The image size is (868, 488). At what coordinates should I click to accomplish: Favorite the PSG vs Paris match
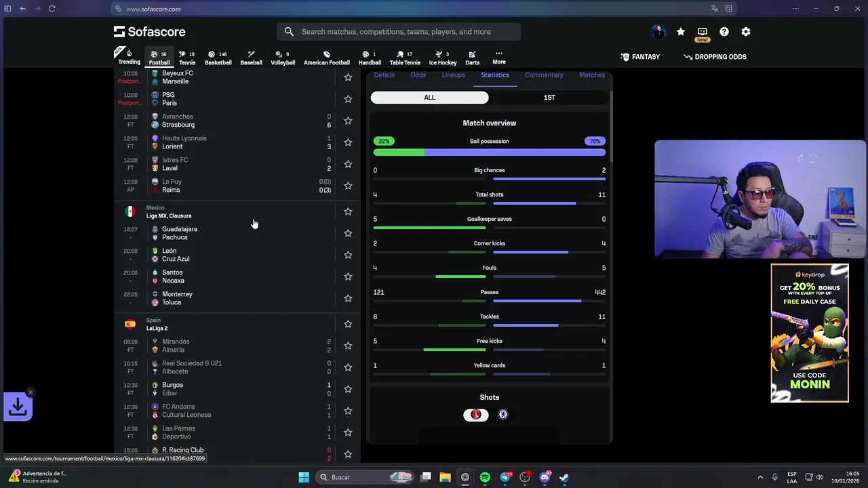click(348, 99)
